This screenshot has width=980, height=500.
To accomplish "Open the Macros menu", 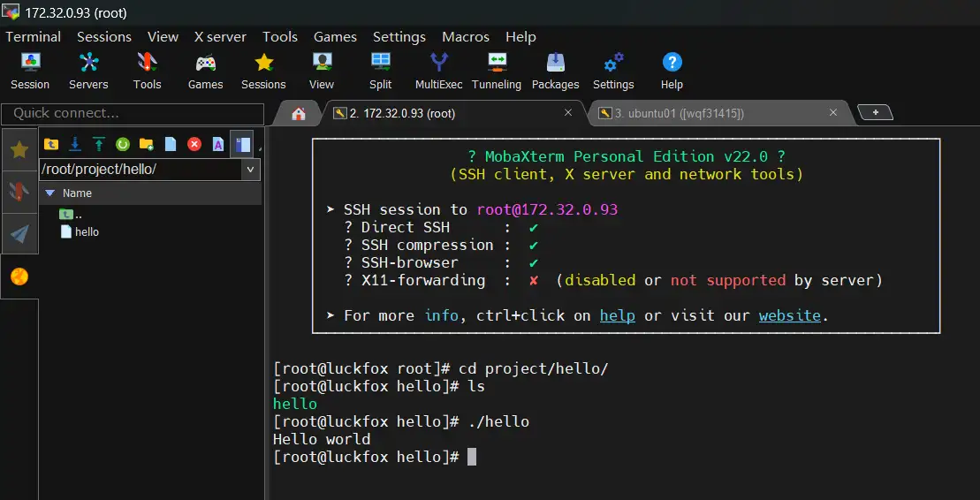I will point(465,36).
